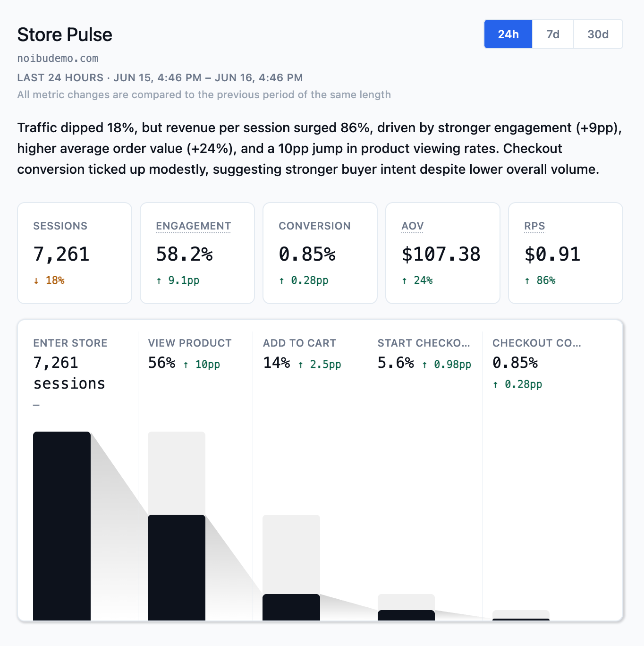Image resolution: width=644 pixels, height=646 pixels.
Task: Click the RPS metric card
Action: [566, 253]
